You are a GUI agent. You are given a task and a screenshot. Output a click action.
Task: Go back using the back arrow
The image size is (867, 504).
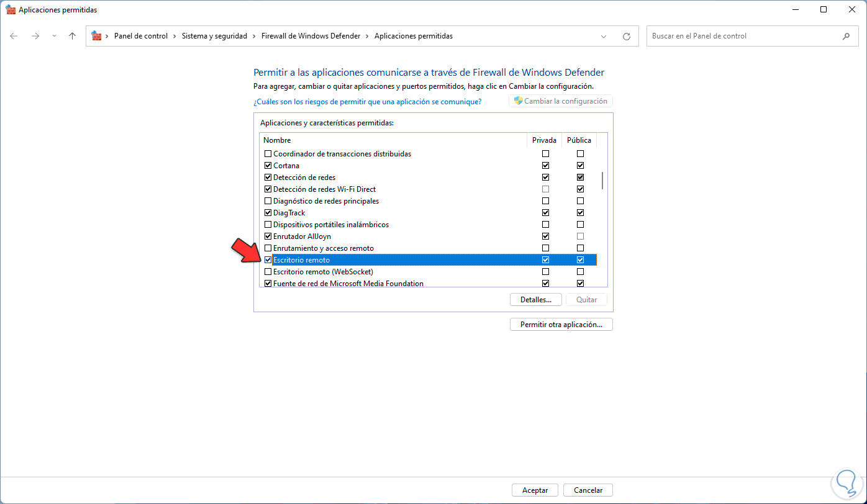coord(14,36)
